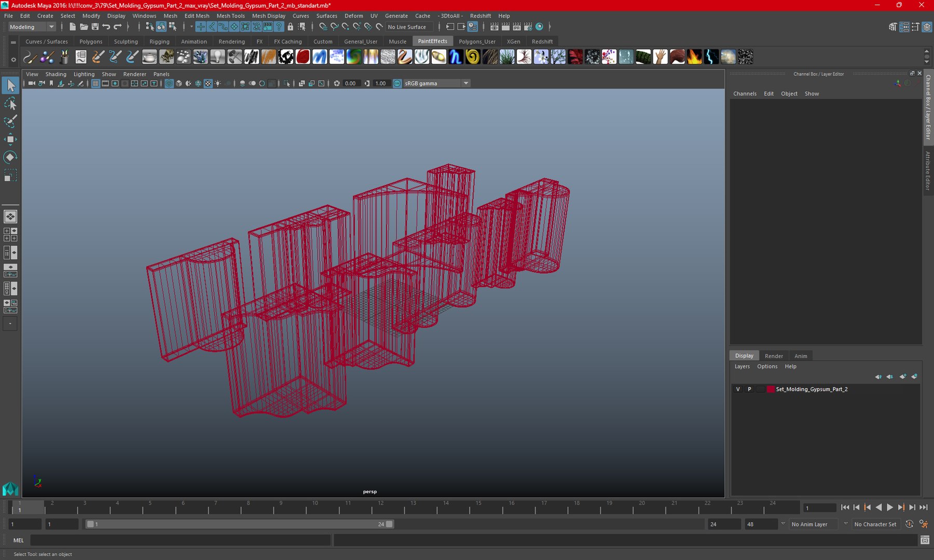Toggle wireframe shading cube button
934x560 pixels.
click(x=169, y=83)
